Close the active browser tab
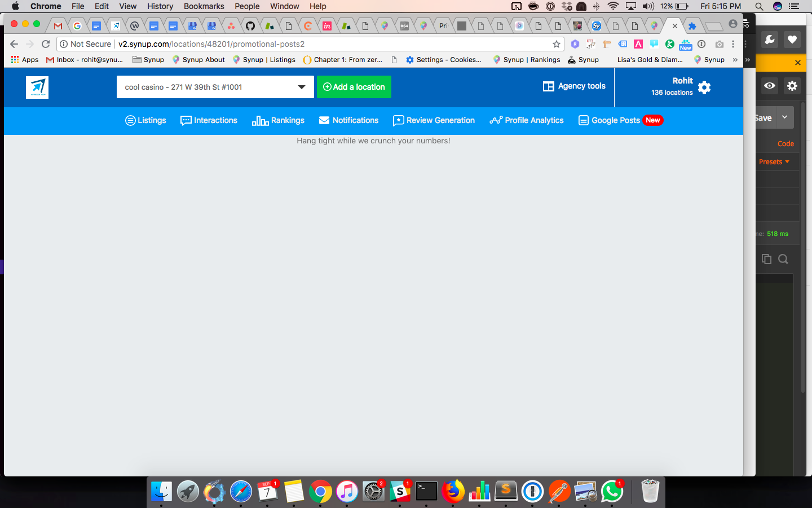 [x=675, y=26]
